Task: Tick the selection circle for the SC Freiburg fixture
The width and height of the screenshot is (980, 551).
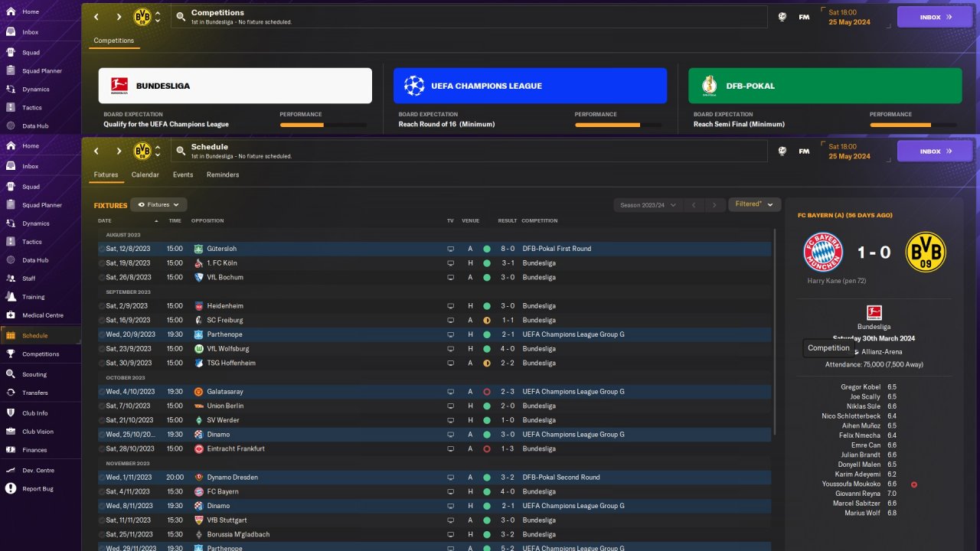Action: 102,320
